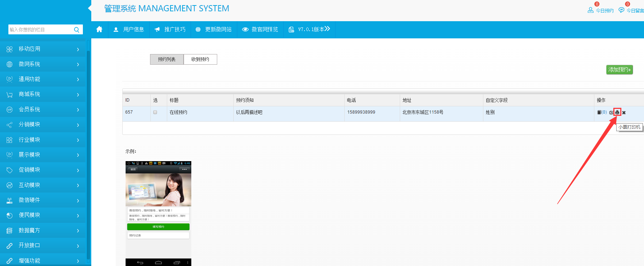Click the sidebar search input field
Screen dimensions: 644x266
(40, 30)
